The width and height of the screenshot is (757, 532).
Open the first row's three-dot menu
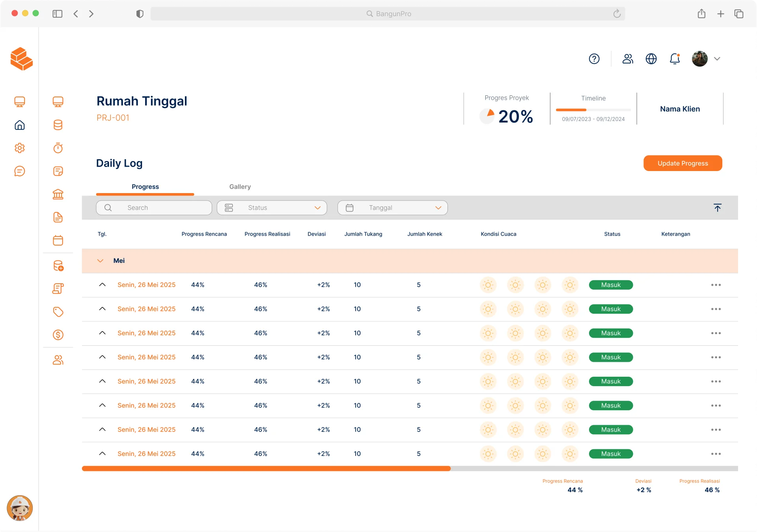716,285
